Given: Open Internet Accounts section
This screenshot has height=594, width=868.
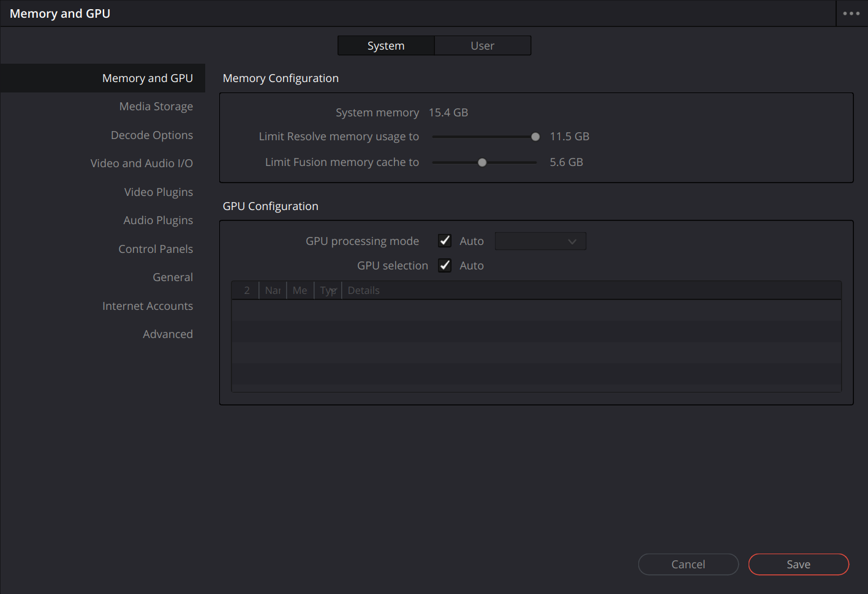Looking at the screenshot, I should tap(148, 306).
